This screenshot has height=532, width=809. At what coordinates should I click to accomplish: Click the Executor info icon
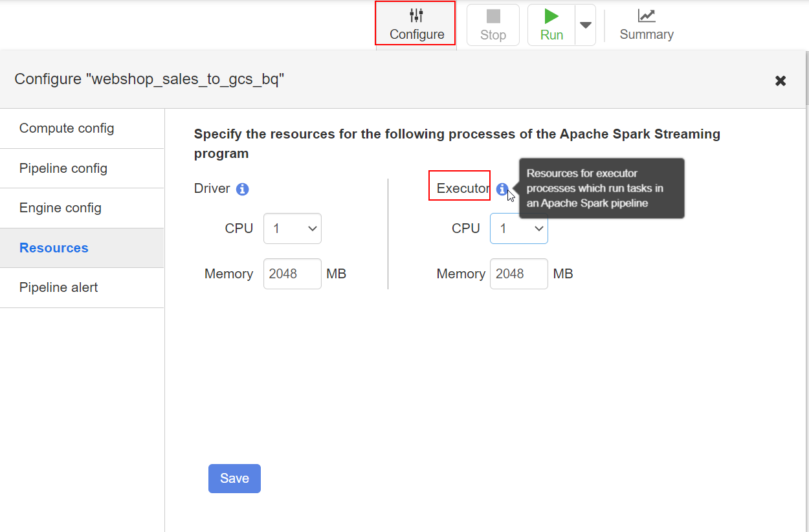(502, 189)
